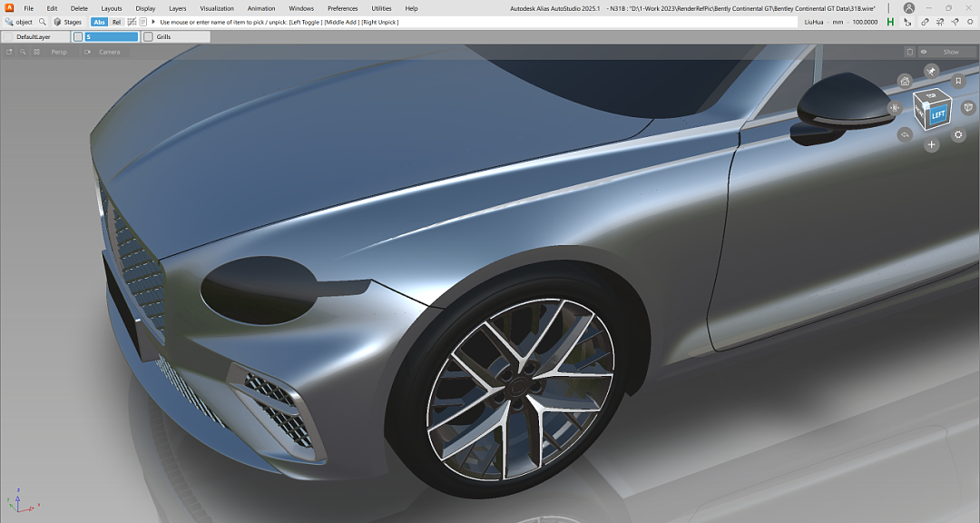Toggle the S layer visibility checkbox

(78, 37)
